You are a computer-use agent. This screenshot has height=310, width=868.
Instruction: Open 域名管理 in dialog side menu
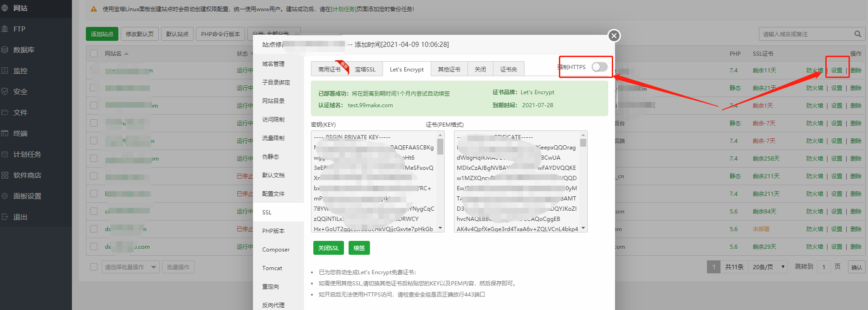[279, 64]
